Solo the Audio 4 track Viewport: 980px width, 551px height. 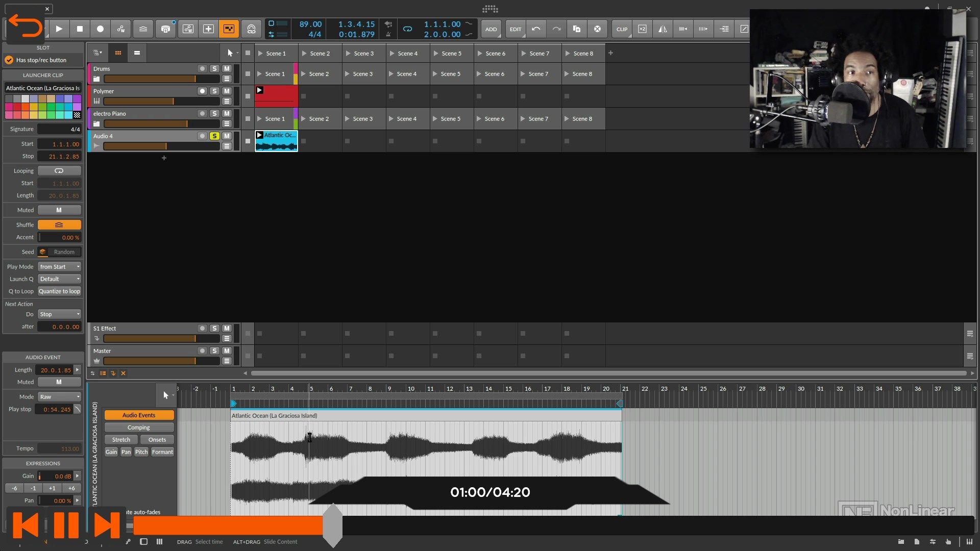tap(215, 135)
